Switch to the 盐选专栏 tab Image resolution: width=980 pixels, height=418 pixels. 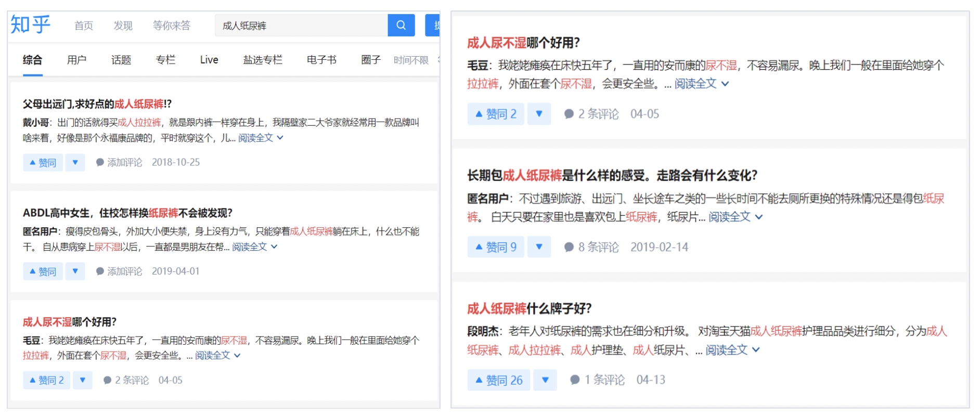pyautogui.click(x=263, y=60)
